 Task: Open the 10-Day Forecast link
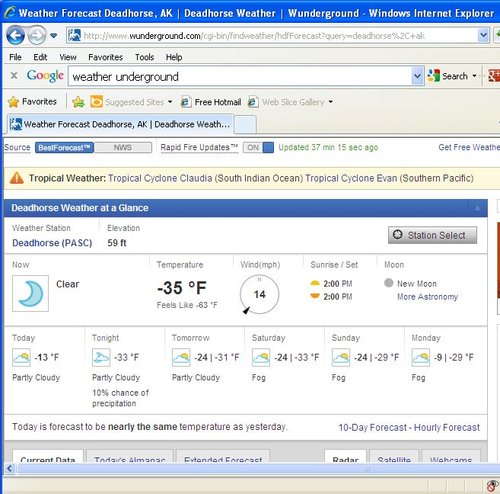coord(373,428)
